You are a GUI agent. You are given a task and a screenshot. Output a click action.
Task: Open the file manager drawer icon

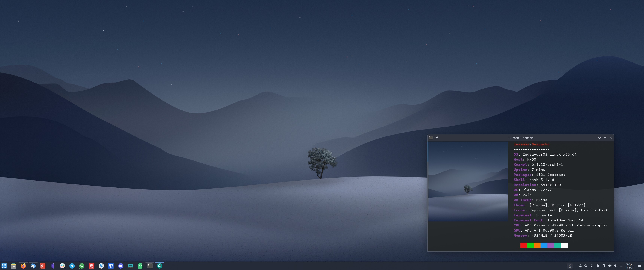pyautogui.click(x=14, y=266)
